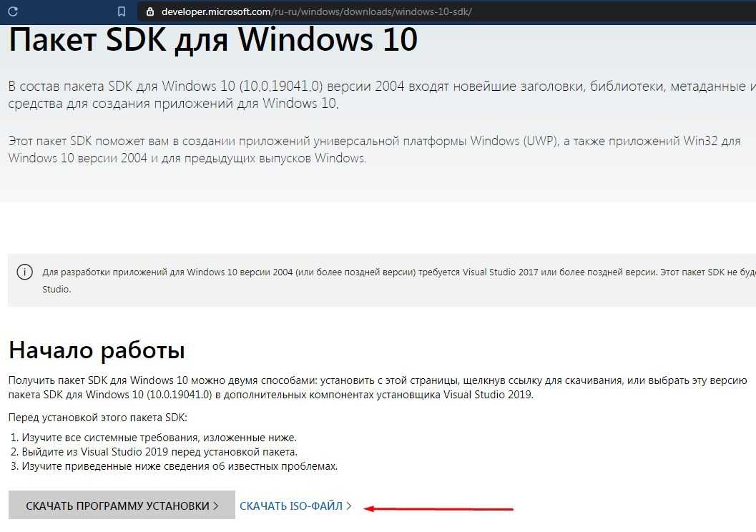Screen dimensions: 756x532
Task: Click the red arrow pointing at ISO link
Action: (438, 508)
